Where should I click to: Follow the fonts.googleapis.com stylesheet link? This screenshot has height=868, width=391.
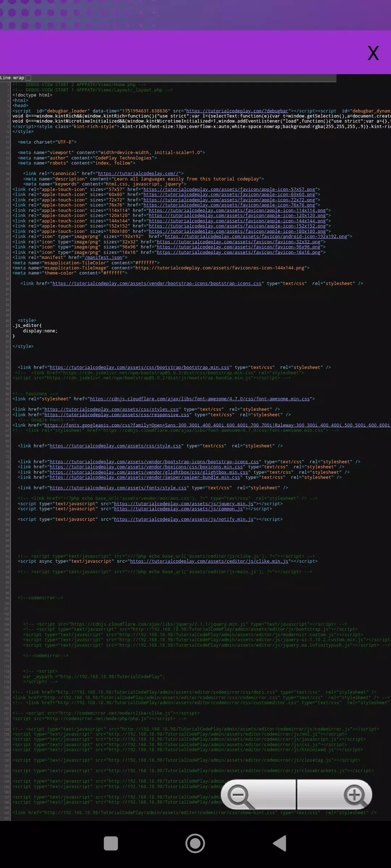pos(217,425)
